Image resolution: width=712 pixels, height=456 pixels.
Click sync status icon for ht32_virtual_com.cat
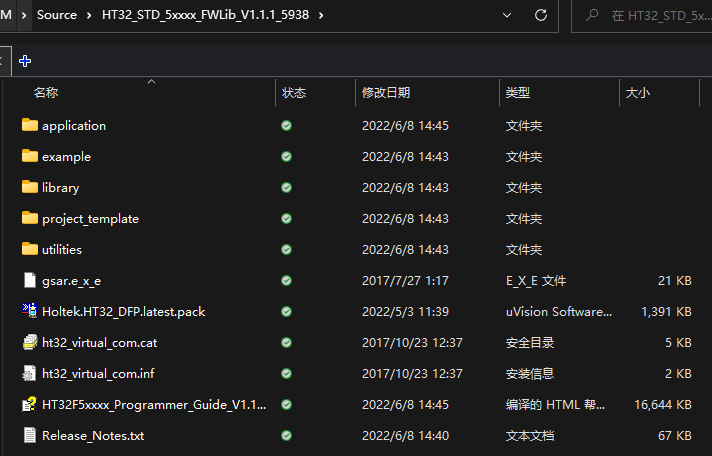pos(287,342)
